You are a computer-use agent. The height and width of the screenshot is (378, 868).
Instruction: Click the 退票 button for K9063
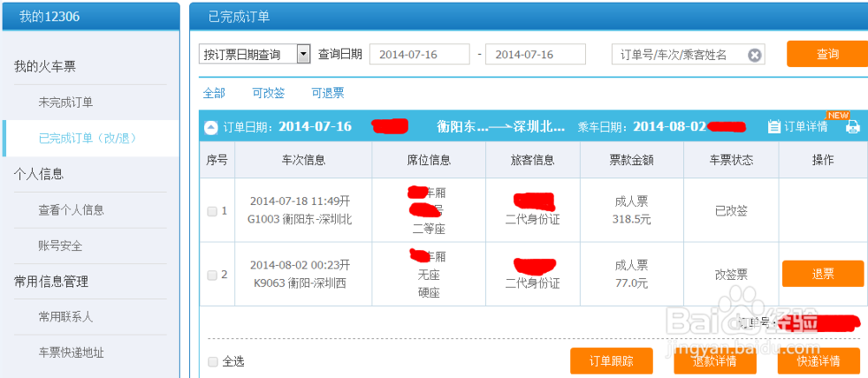823,274
